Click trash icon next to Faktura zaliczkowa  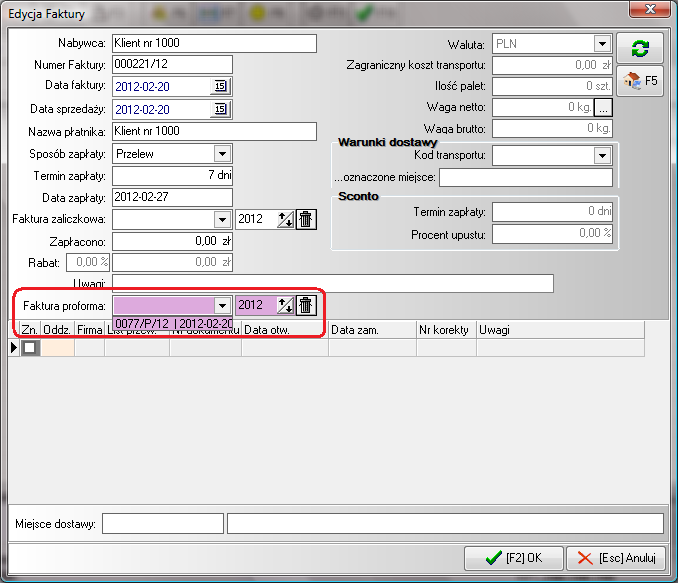pyautogui.click(x=307, y=219)
